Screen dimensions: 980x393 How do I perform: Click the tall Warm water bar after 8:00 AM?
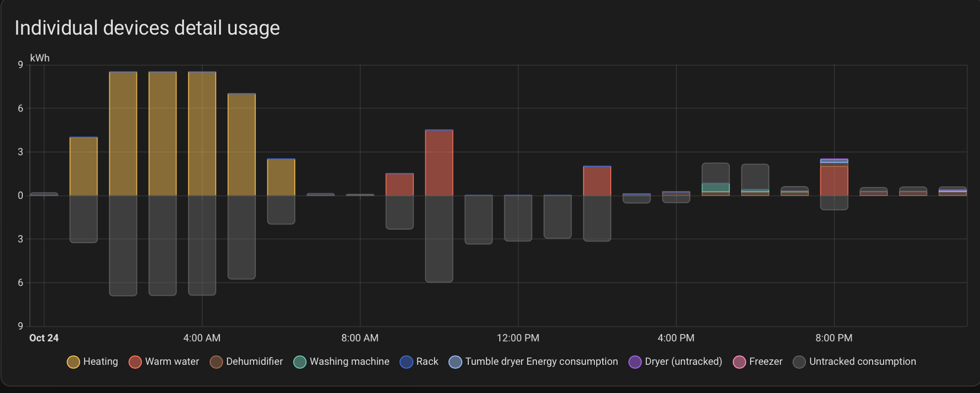coord(439,162)
